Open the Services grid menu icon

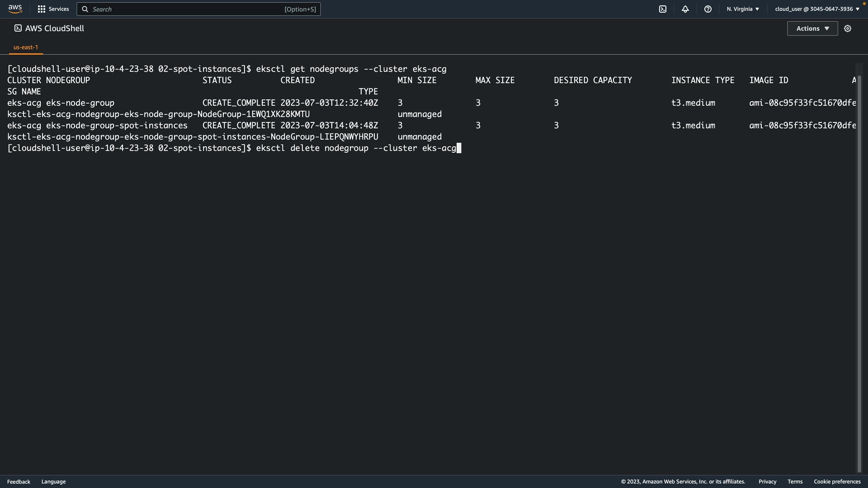click(42, 9)
